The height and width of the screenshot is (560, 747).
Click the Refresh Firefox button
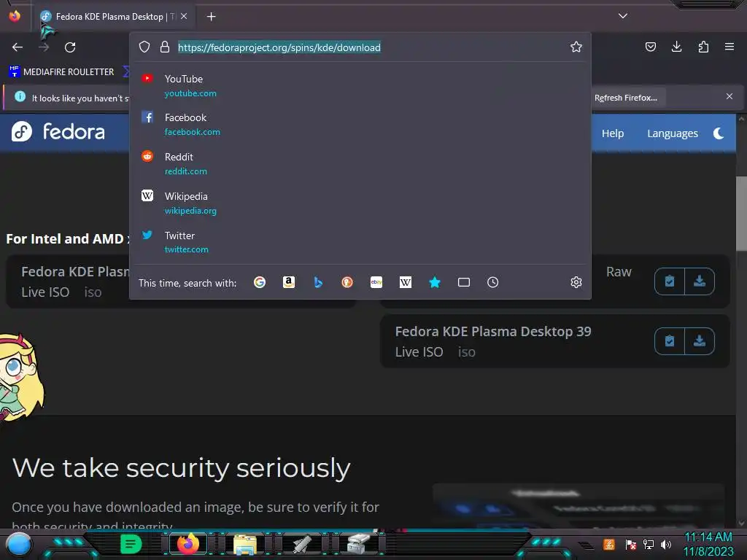tap(625, 98)
